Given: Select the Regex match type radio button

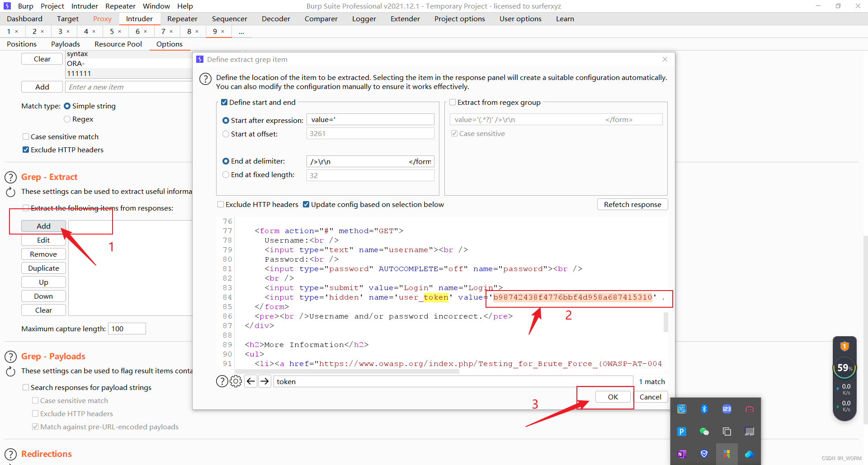Looking at the screenshot, I should [67, 119].
